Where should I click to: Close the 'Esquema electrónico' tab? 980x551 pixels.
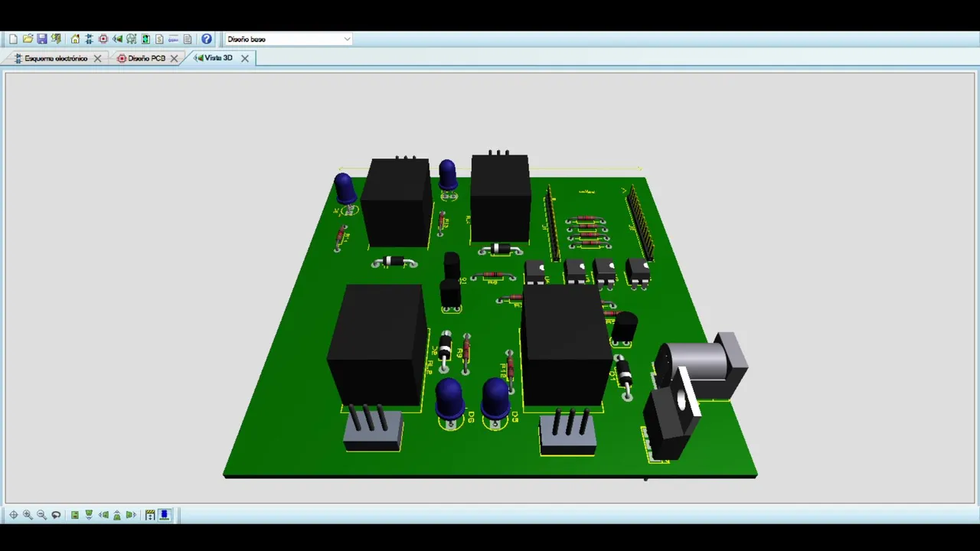click(97, 58)
